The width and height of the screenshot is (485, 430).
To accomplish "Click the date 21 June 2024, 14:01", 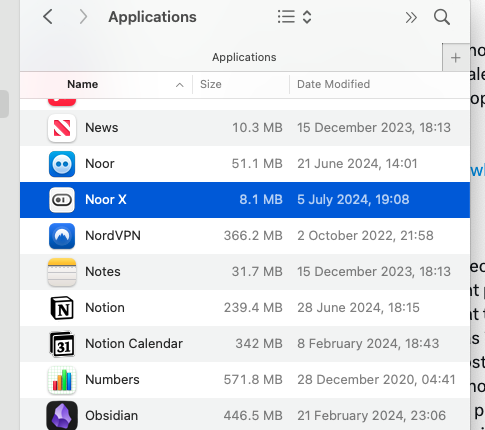I will coord(357,164).
